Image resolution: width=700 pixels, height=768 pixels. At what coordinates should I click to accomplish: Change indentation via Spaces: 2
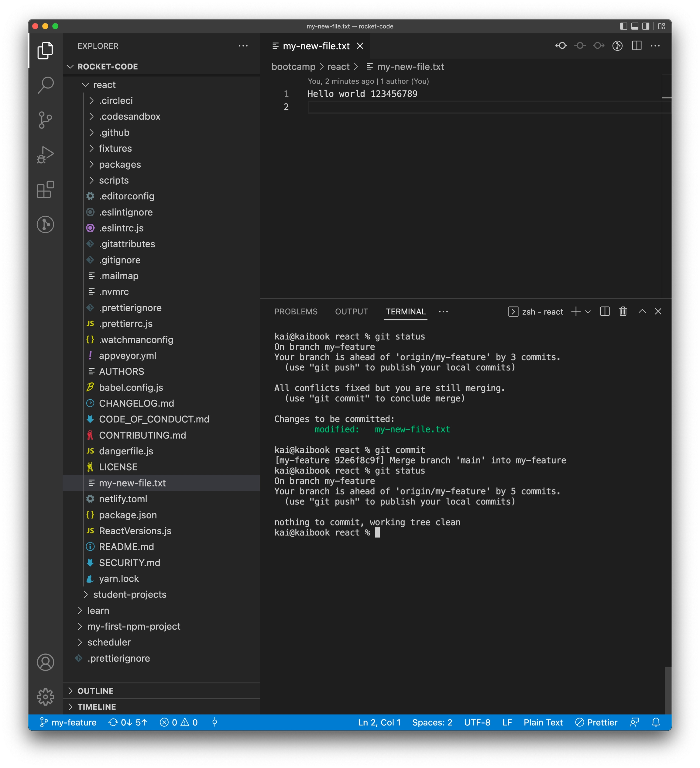[x=432, y=723]
